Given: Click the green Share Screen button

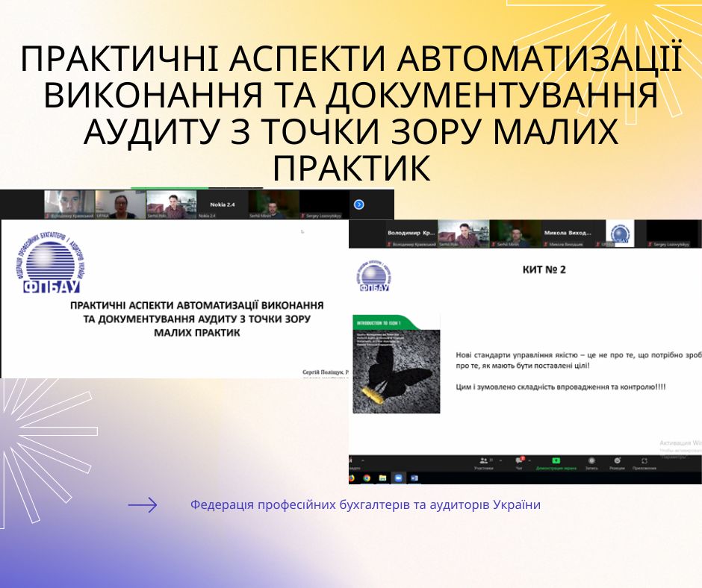Looking at the screenshot, I should click(x=556, y=463).
